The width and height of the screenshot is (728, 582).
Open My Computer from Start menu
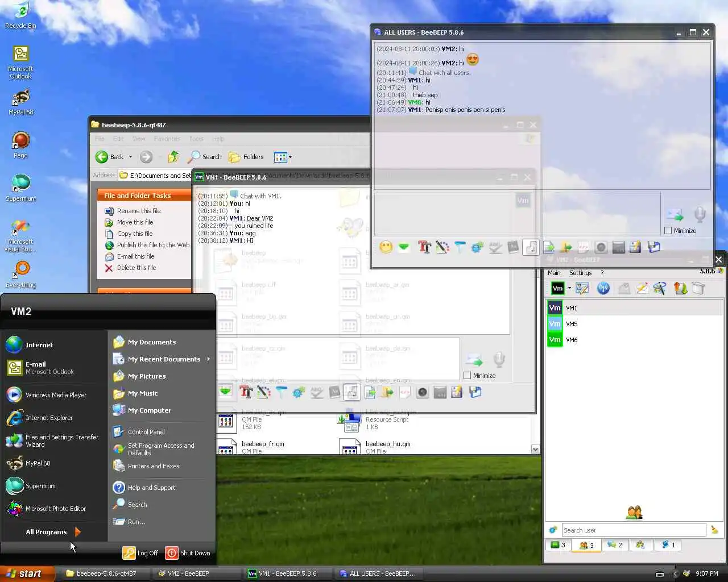142,410
